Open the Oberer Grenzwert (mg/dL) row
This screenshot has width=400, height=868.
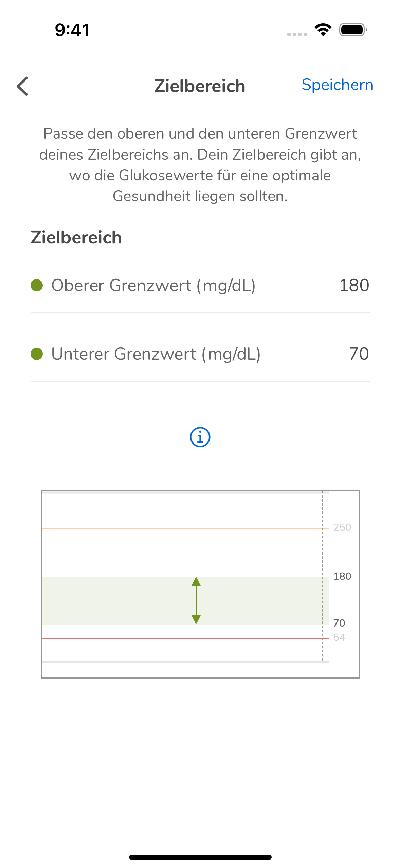(x=200, y=285)
